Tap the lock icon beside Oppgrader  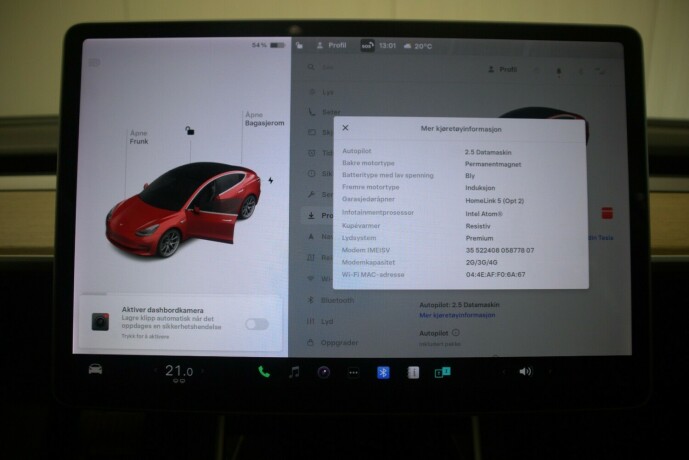[x=310, y=342]
